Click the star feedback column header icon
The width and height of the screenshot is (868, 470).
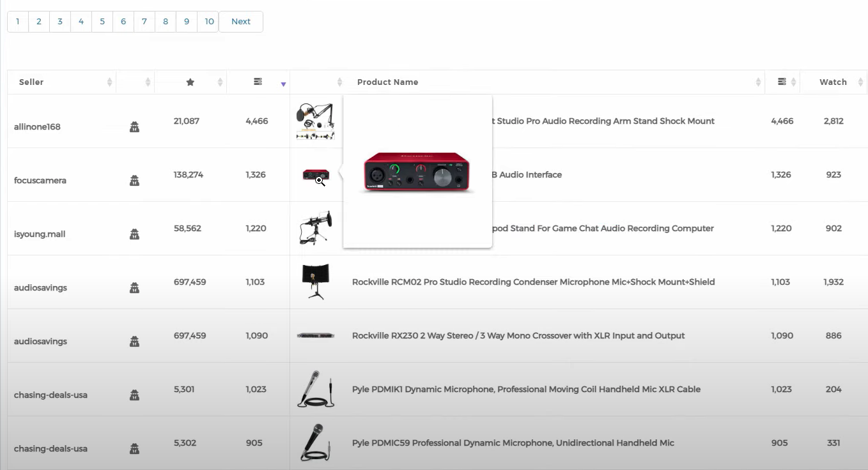click(x=190, y=82)
